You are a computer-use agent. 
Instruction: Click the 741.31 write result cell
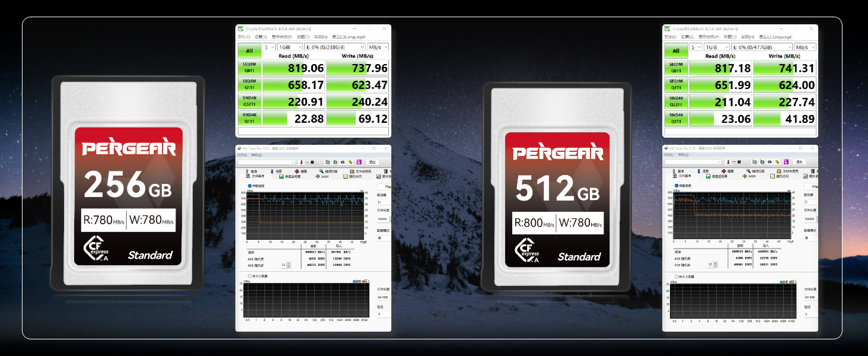pos(784,68)
